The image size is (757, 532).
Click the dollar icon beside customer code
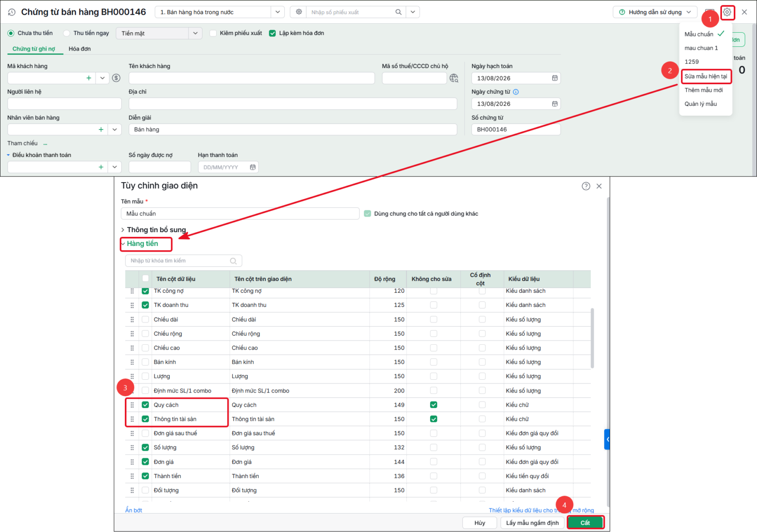[116, 78]
